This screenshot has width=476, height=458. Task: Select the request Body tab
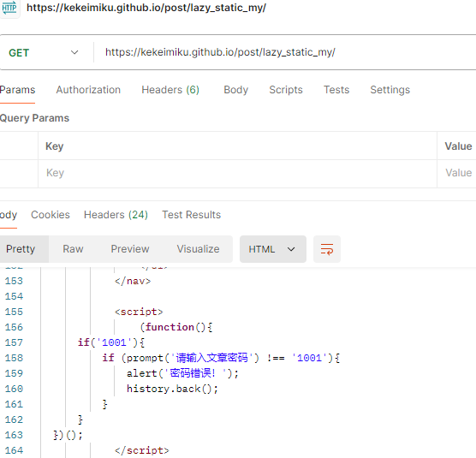tap(236, 90)
